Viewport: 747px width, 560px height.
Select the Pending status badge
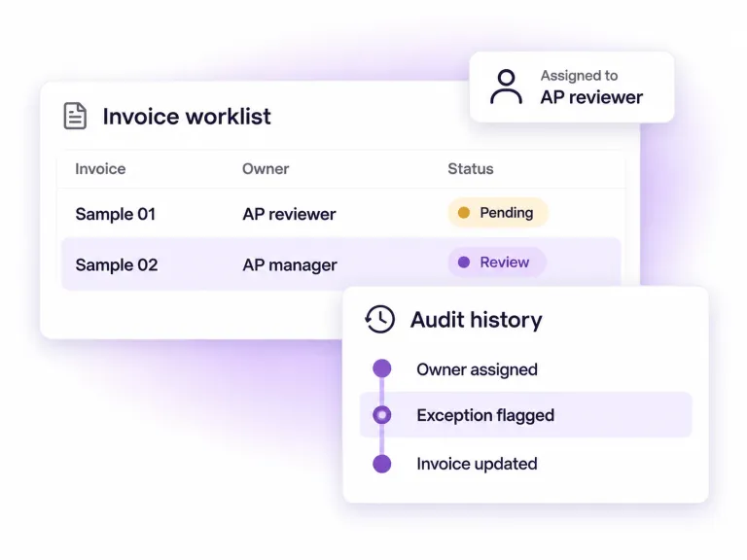click(497, 212)
